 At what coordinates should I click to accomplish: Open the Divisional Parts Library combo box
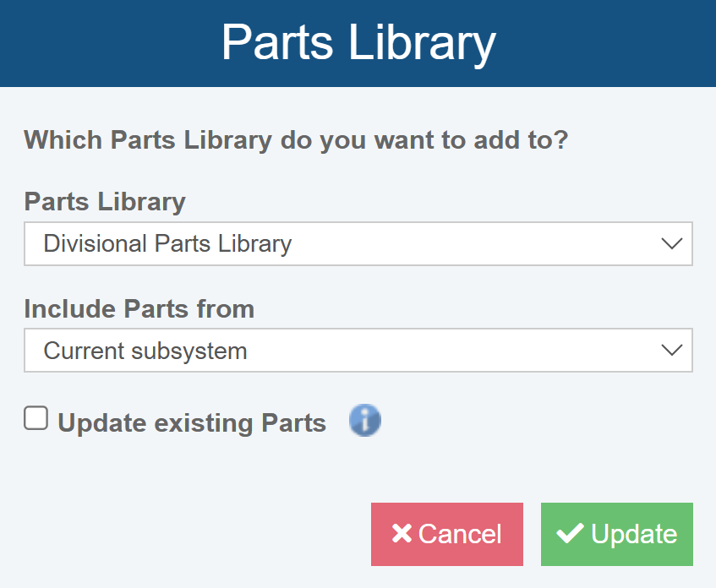click(x=338, y=244)
